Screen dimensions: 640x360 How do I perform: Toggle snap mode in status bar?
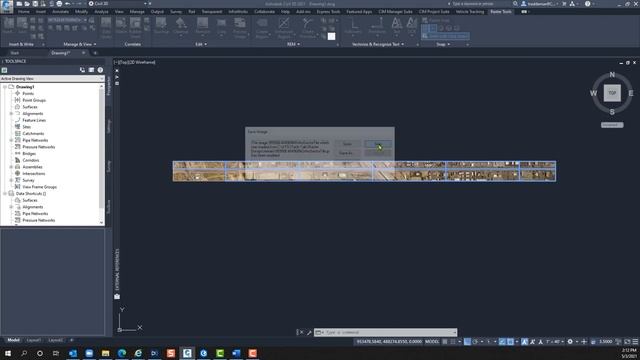[453, 342]
